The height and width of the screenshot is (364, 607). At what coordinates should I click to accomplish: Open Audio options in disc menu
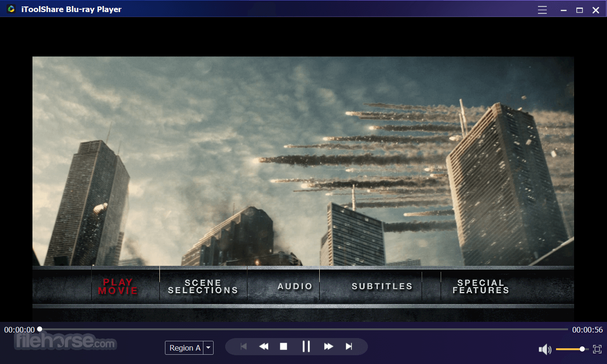pos(295,286)
